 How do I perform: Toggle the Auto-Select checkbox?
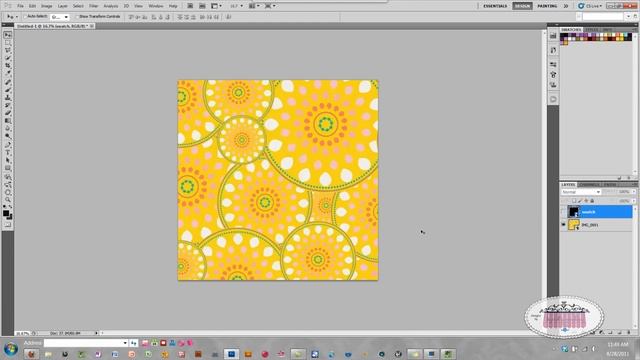[x=25, y=17]
